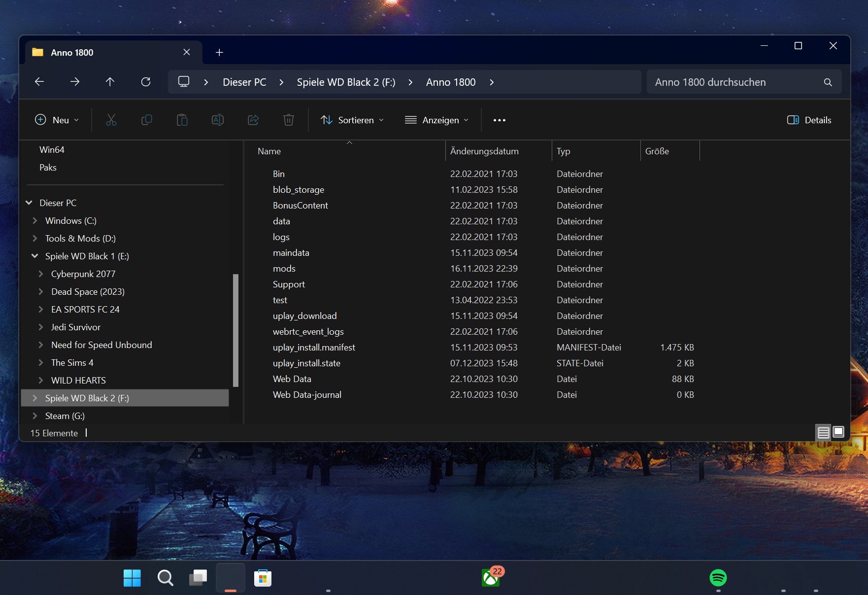Viewport: 868px width, 595px height.
Task: Expand Spiele WD Black 2 (F:) node
Action: click(35, 398)
